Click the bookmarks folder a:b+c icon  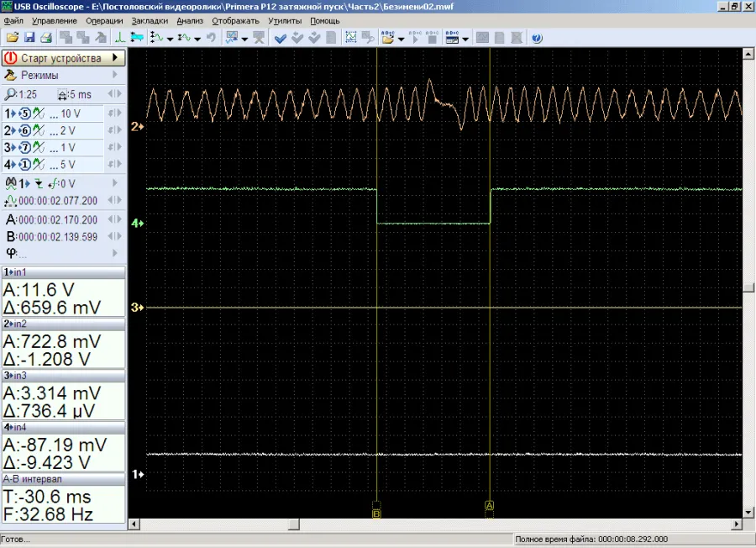pos(387,38)
